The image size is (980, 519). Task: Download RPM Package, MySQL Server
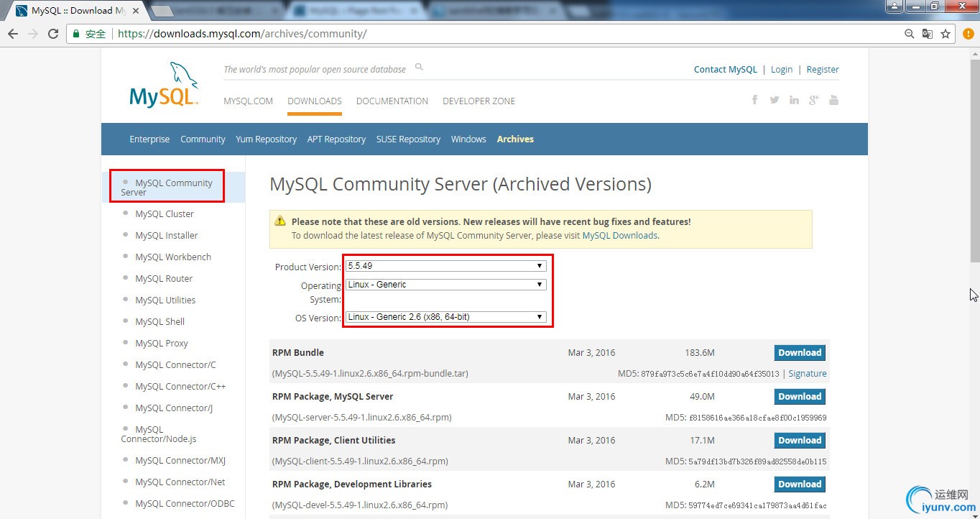pyautogui.click(x=800, y=397)
